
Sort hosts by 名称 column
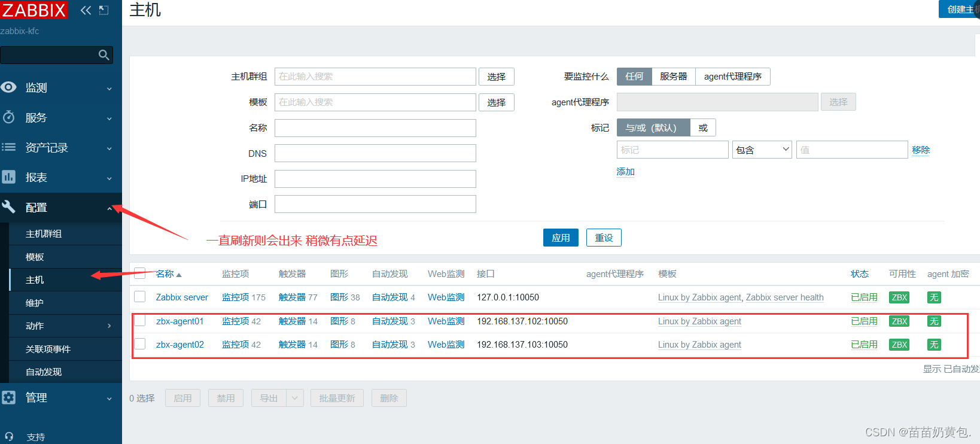pos(168,273)
